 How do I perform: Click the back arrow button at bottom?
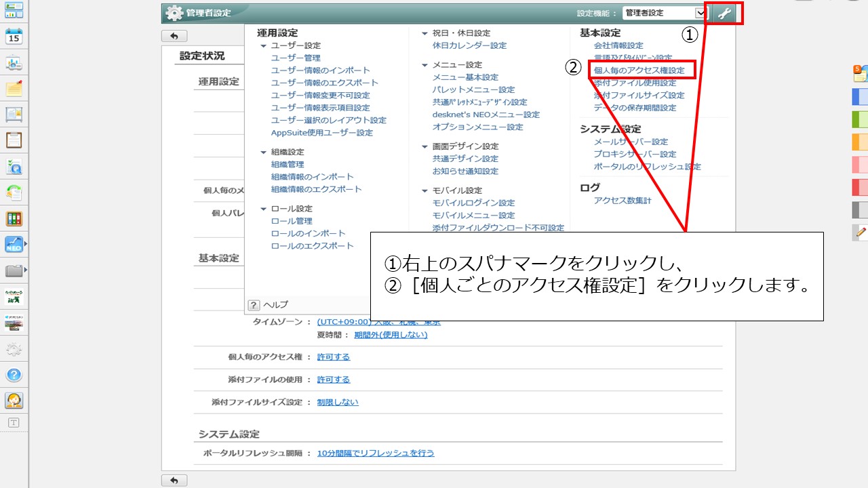[174, 480]
